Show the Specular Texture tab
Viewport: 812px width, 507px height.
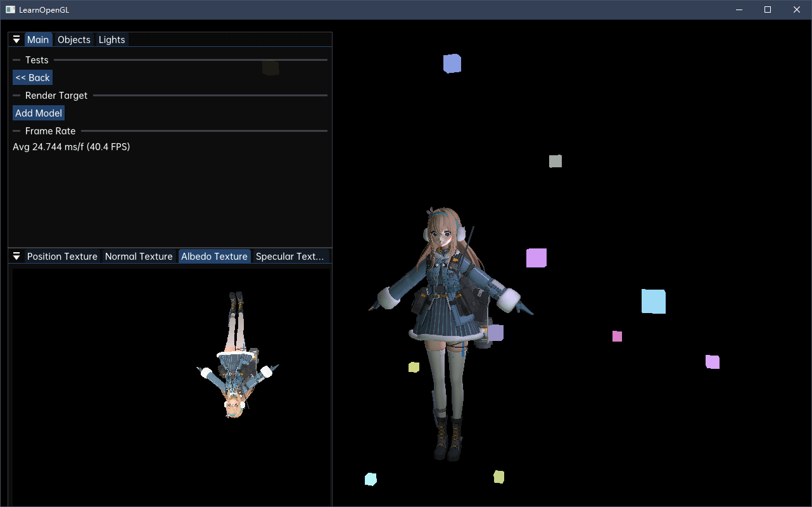tap(290, 256)
